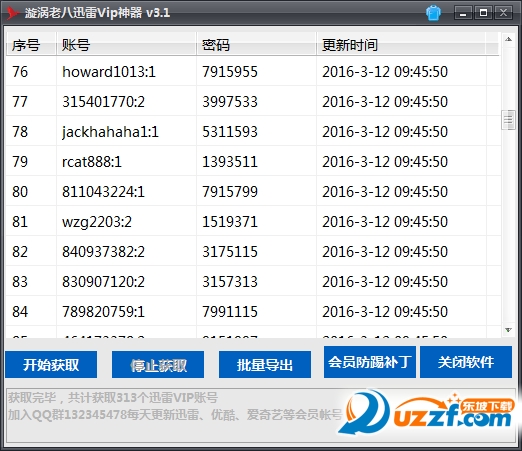Select account jackhahaha1:1
Screen dimensions: 522x451
click(x=110, y=132)
